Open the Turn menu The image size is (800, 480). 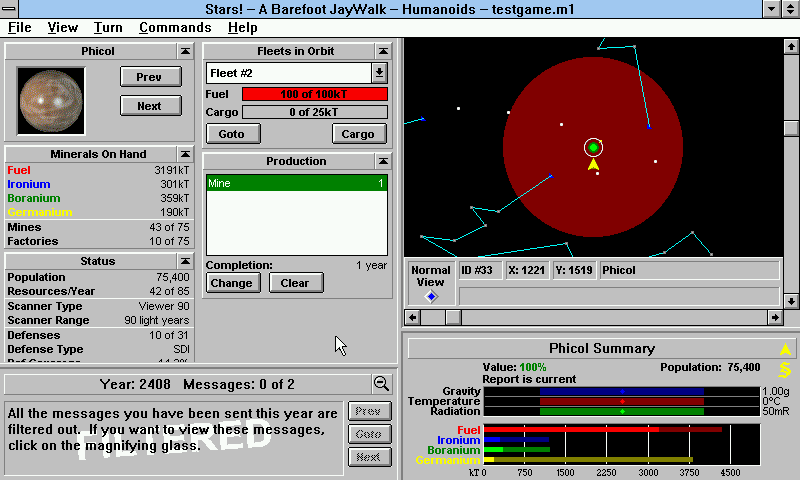pos(108,27)
